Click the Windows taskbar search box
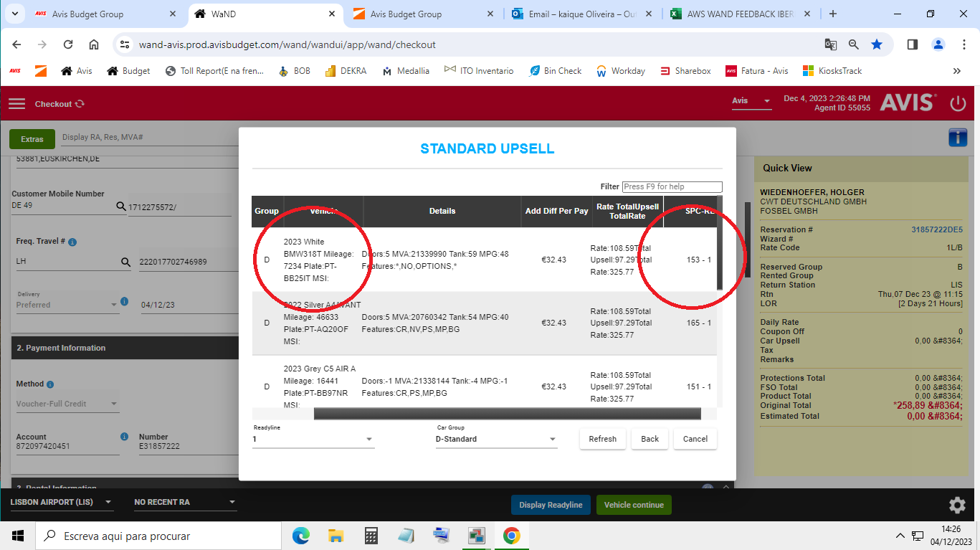Viewport: 980px width, 550px height. point(158,536)
